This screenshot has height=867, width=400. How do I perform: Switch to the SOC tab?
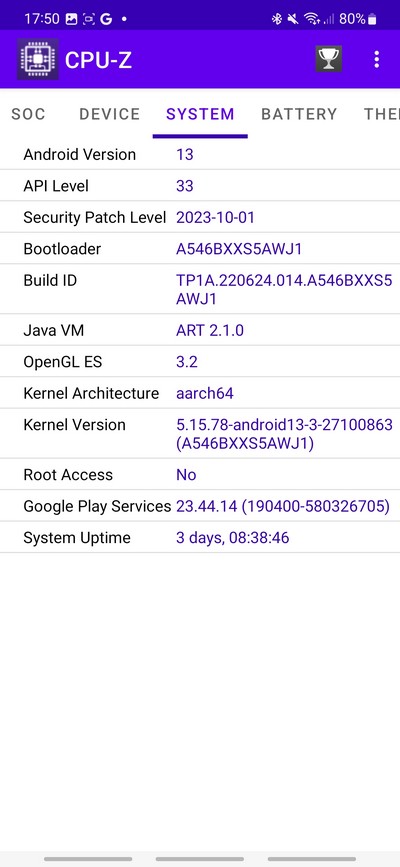click(28, 114)
